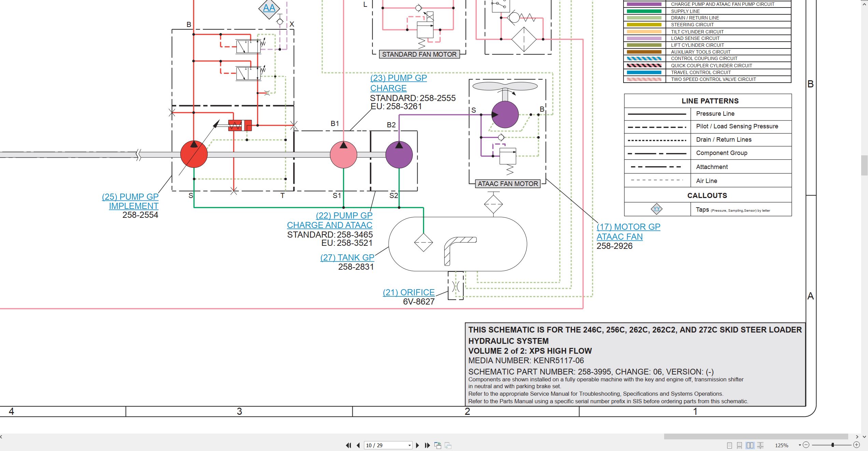This screenshot has width=868, height=451.
Task: Click the LOAD SENSE CIRCUIT legend text
Action: click(695, 38)
